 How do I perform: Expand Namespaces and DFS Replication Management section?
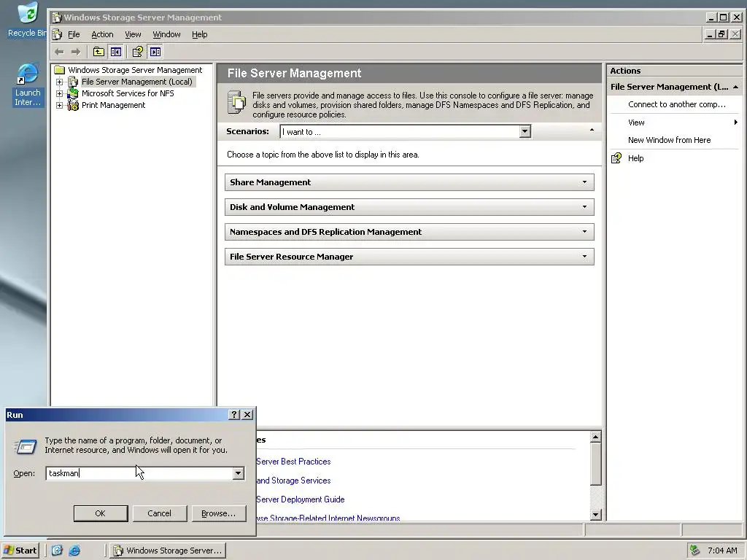584,231
